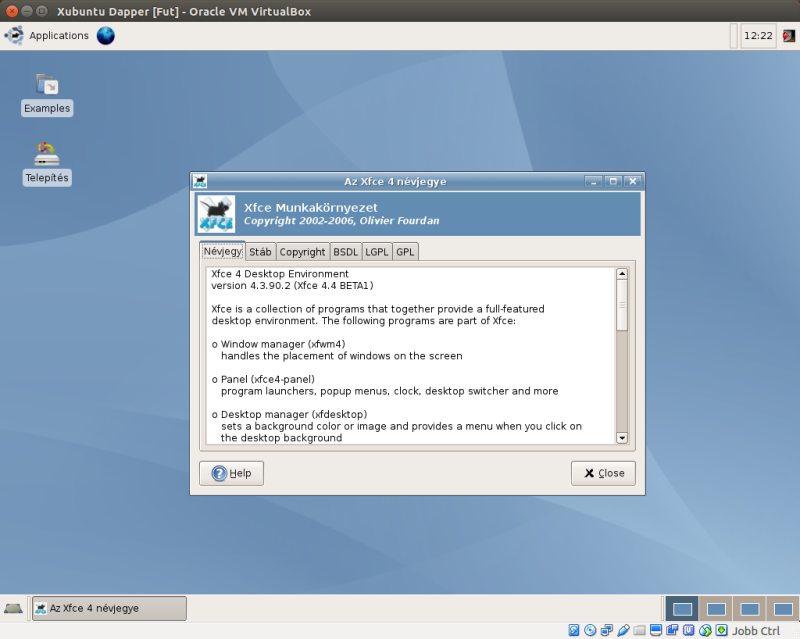The width and height of the screenshot is (800, 639).
Task: Switch to the Stáb tab
Action: coord(260,252)
